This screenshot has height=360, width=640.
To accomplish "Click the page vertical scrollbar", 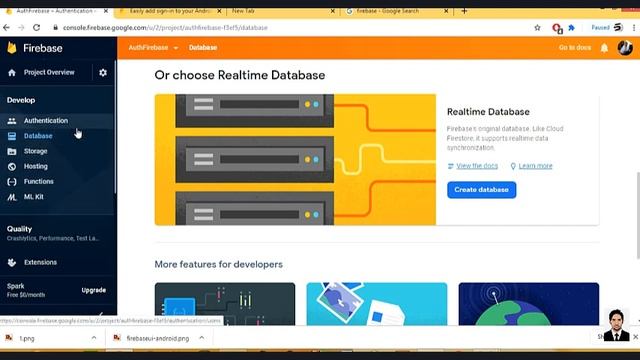I will (638, 216).
